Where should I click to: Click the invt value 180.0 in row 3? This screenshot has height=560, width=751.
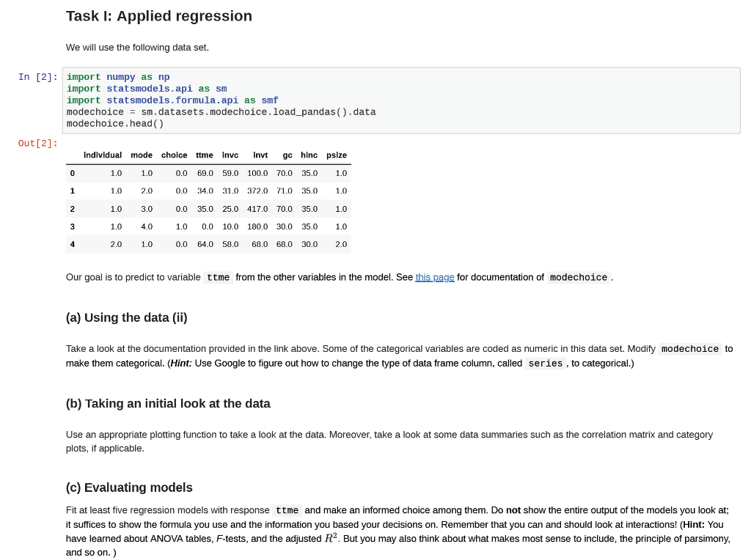click(x=257, y=227)
